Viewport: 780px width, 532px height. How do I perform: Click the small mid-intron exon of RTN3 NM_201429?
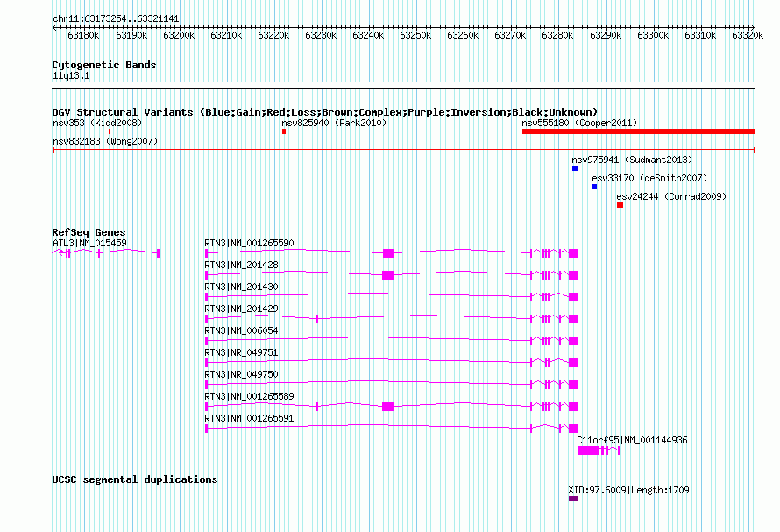[317, 319]
